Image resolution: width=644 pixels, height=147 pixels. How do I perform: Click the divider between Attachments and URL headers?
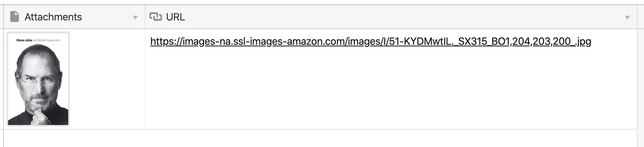pos(145,17)
